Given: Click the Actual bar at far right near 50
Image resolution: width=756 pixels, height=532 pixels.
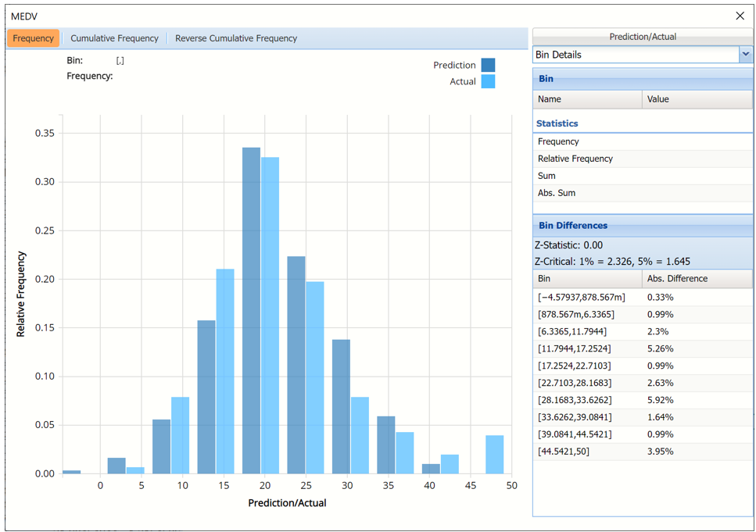Looking at the screenshot, I should click(x=494, y=454).
